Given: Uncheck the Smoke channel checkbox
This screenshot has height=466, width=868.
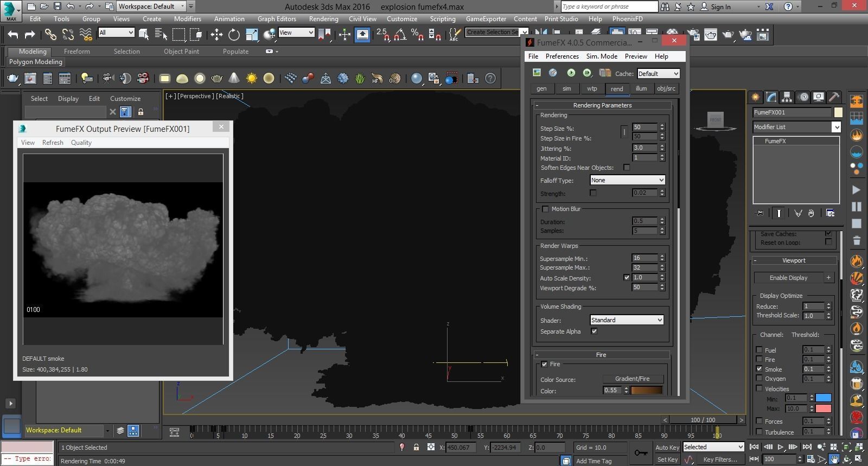Looking at the screenshot, I should pos(759,369).
